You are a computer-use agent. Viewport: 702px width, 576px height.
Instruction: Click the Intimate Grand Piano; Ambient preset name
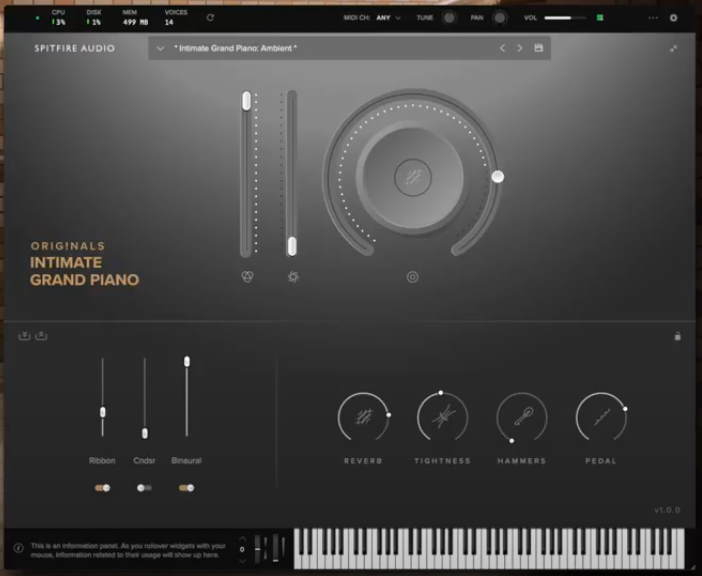pos(235,48)
